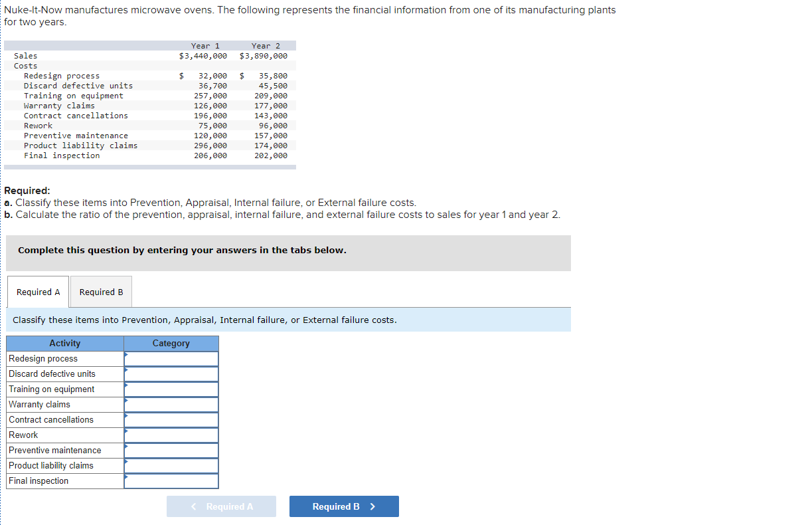The height and width of the screenshot is (525, 812).
Task: Click Year 1 preventive maintenance 120,000
Action: [210, 136]
